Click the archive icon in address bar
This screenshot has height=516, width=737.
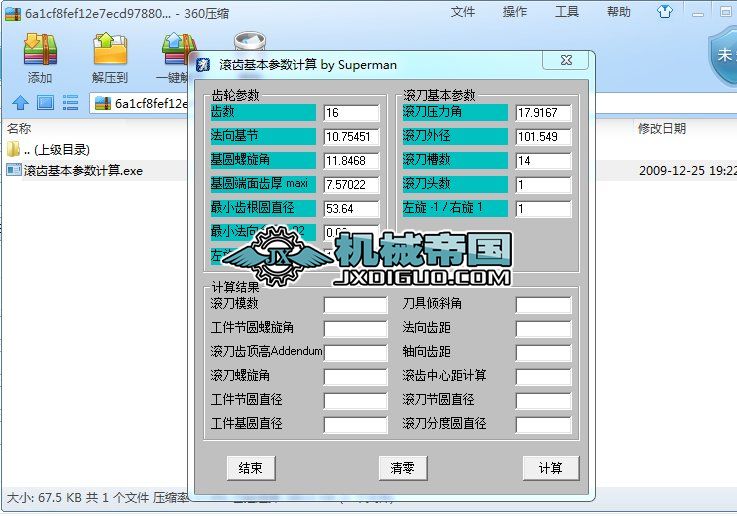click(x=103, y=103)
